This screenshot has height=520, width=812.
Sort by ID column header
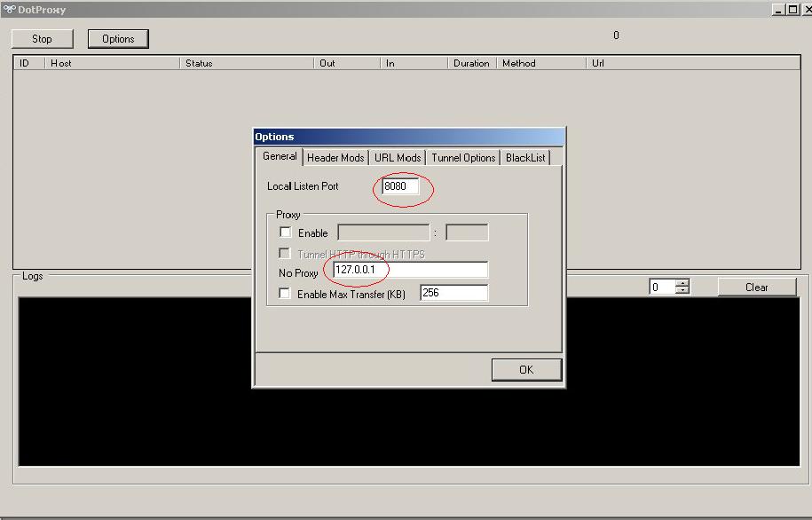29,63
